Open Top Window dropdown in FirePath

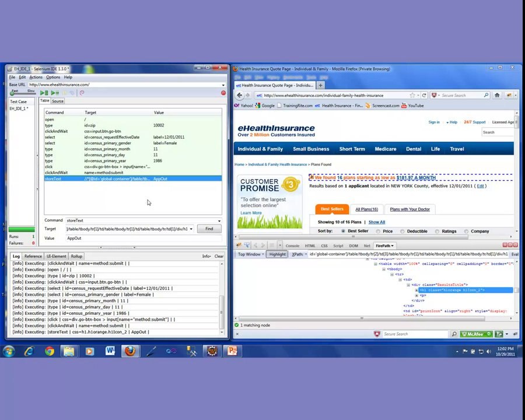click(x=251, y=254)
